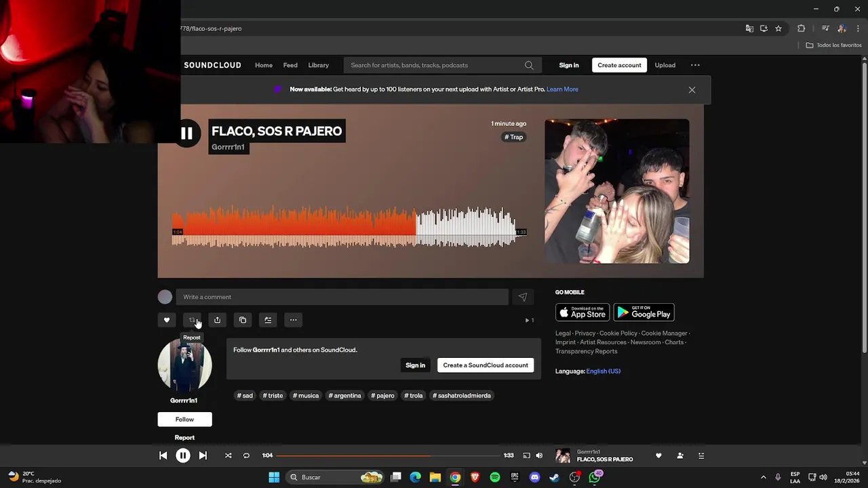This screenshot has height=488, width=868.
Task: Click Sign in in the follow banner
Action: [x=416, y=365]
